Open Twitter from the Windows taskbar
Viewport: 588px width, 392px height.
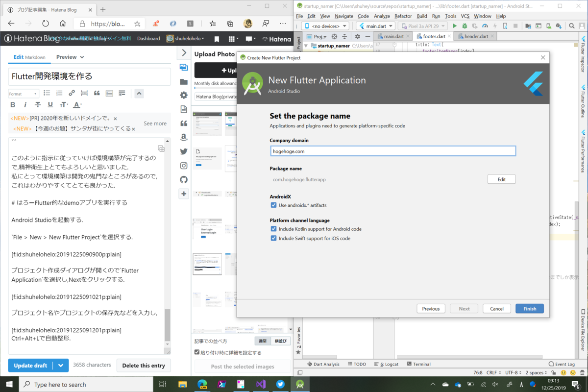(x=280, y=384)
